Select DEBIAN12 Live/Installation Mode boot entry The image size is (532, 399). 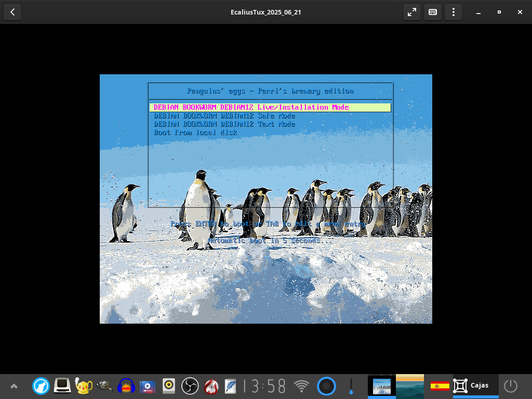(x=270, y=108)
